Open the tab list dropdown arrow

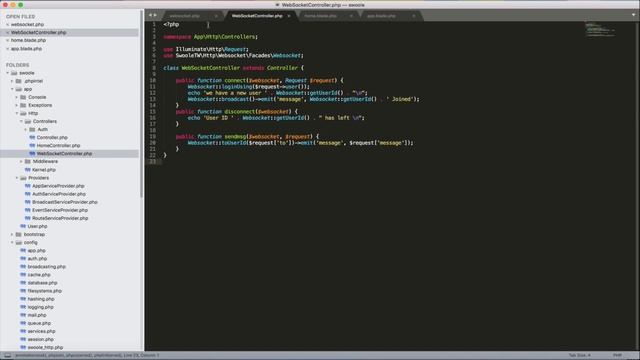pos(633,15)
